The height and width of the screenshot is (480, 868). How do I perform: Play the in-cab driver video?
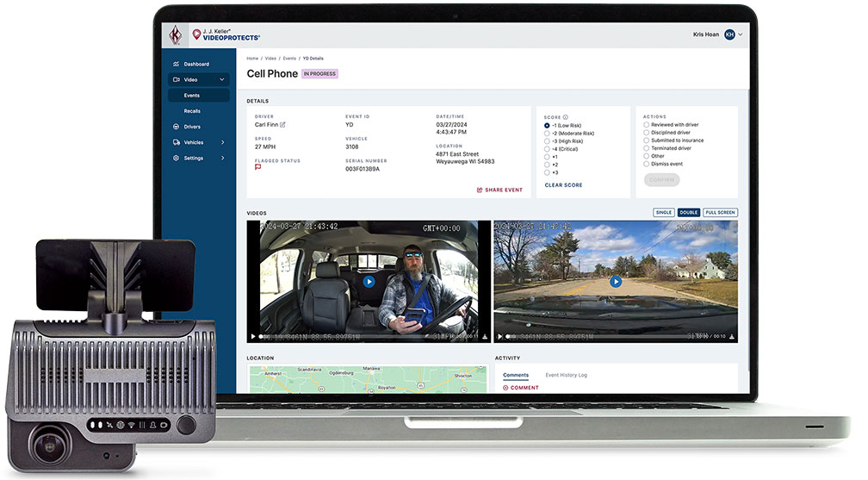(x=369, y=281)
